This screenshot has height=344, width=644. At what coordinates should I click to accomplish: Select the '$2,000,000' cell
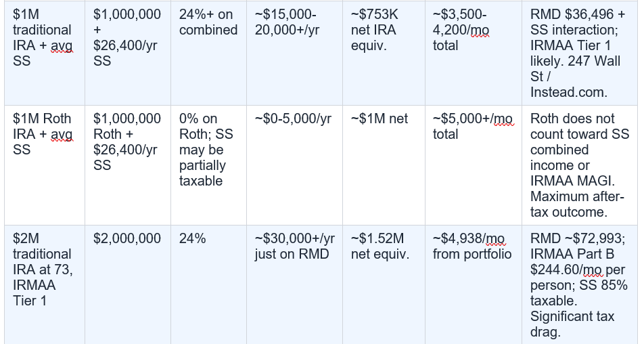tap(128, 285)
